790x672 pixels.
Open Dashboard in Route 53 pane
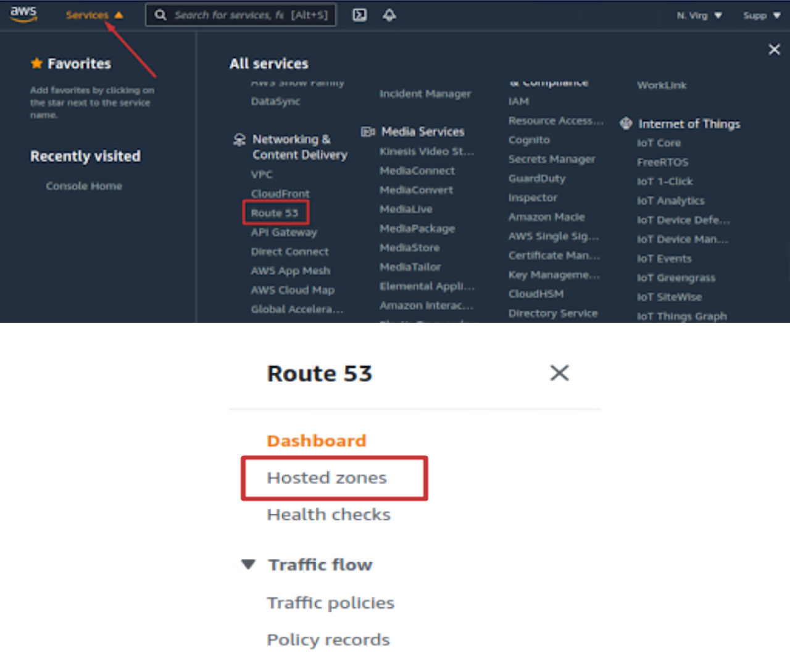coord(317,441)
